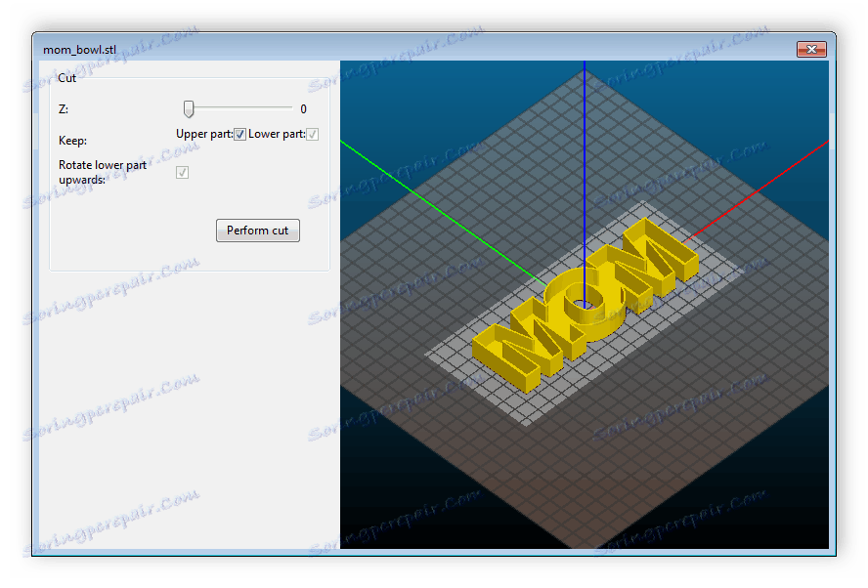Click the yellow MOM model in preview
The height and width of the screenshot is (588, 868).
tap(584, 306)
